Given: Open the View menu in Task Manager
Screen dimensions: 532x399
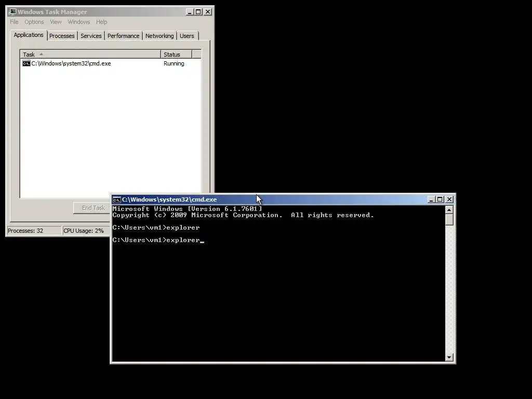Looking at the screenshot, I should click(56, 22).
